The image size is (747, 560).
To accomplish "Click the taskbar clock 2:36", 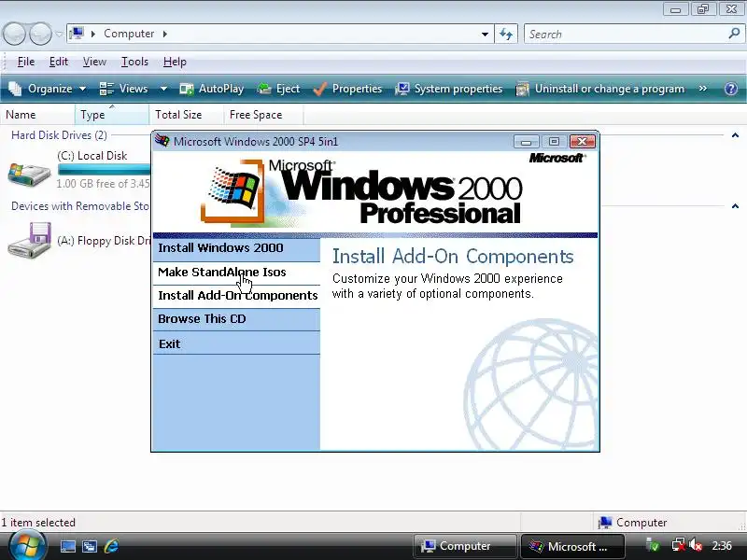I will pyautogui.click(x=722, y=546).
